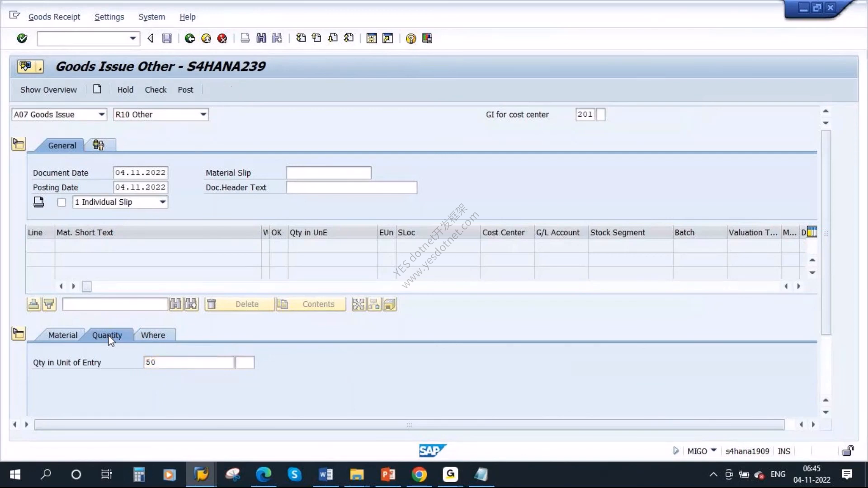Click the yellow Help question mark icon
This screenshot has width=868, height=488.
410,38
